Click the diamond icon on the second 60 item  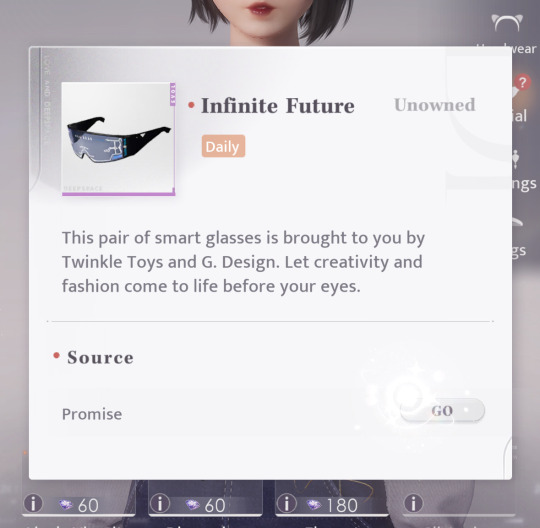coord(193,505)
